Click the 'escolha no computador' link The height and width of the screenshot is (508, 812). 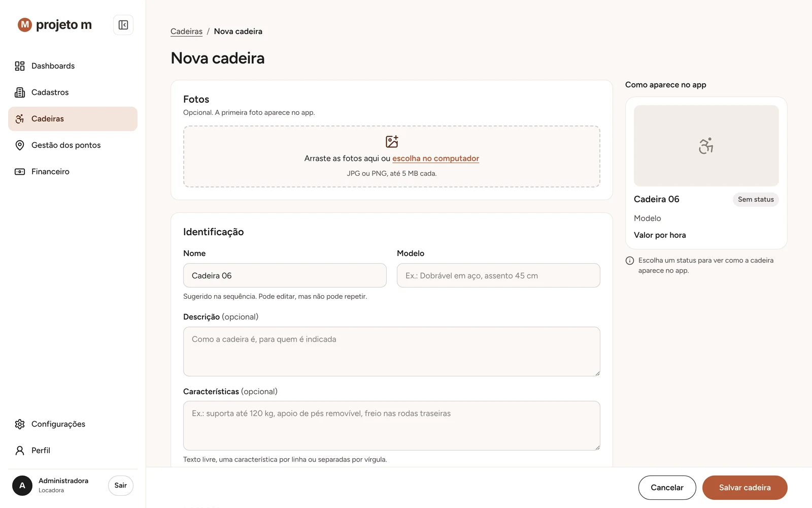click(435, 158)
